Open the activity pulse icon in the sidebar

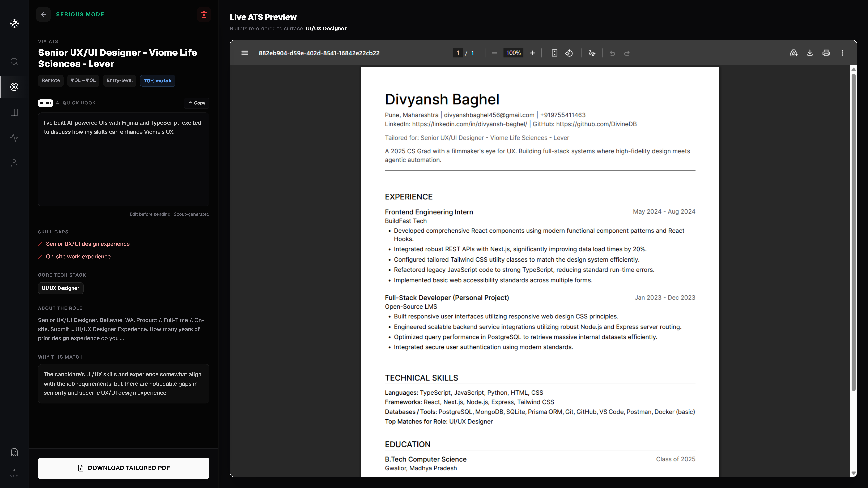pos(14,137)
